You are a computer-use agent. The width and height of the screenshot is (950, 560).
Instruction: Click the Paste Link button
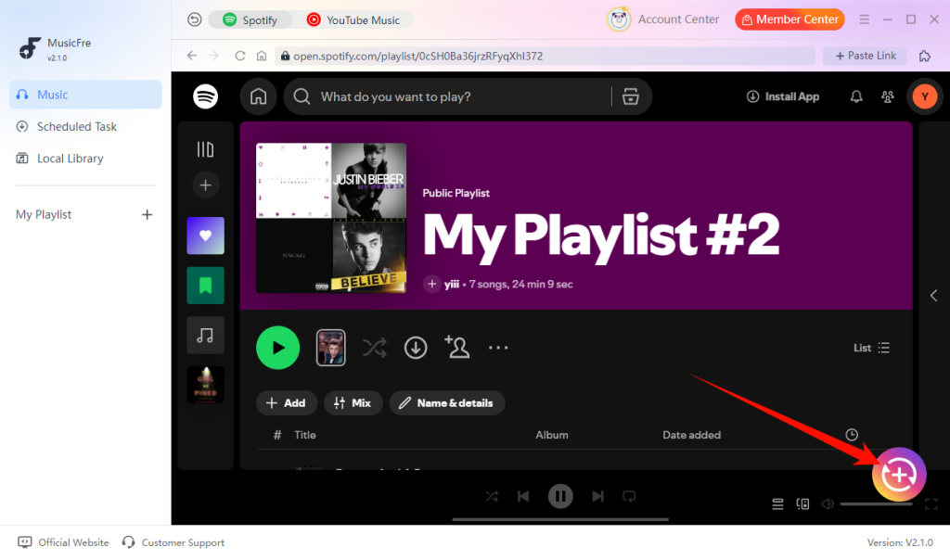click(x=866, y=56)
